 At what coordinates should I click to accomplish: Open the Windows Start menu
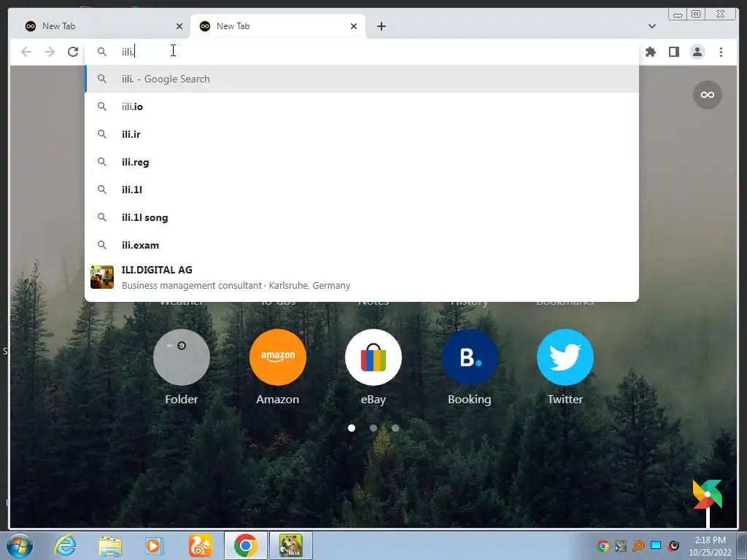[20, 545]
